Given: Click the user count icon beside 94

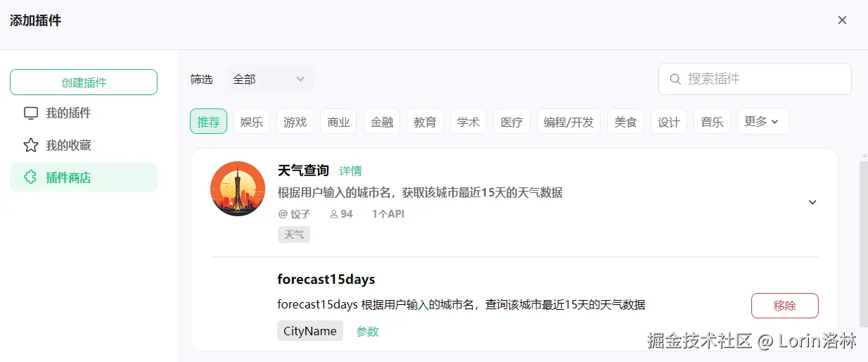Looking at the screenshot, I should 333,214.
